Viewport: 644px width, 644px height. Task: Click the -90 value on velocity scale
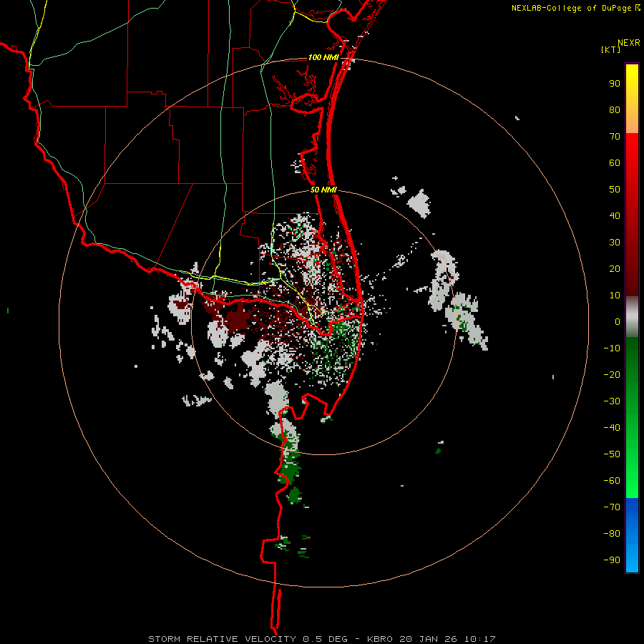(x=612, y=560)
